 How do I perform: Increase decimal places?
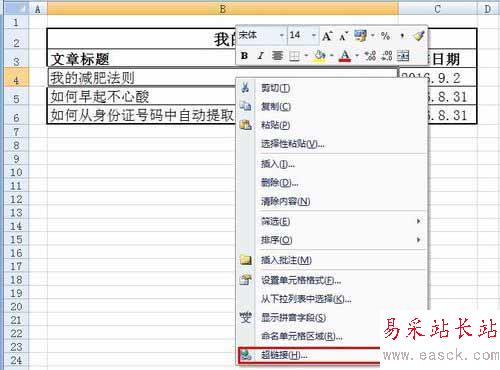click(x=370, y=56)
